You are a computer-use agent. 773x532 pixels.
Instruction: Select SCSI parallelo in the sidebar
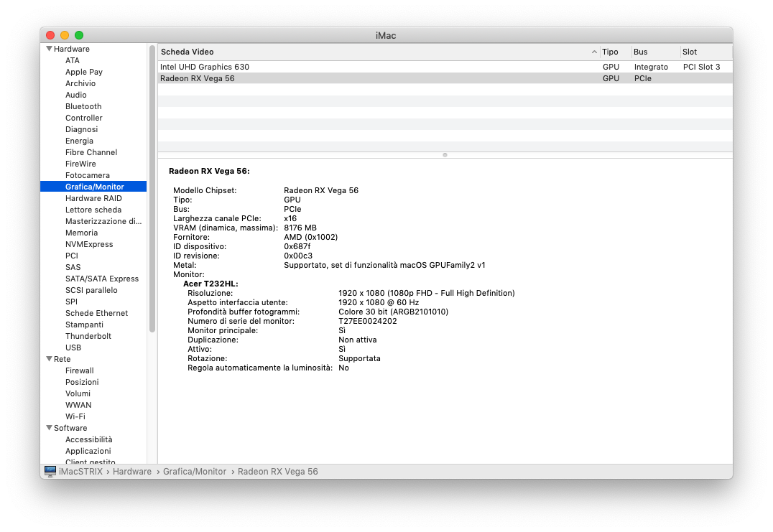(x=91, y=290)
